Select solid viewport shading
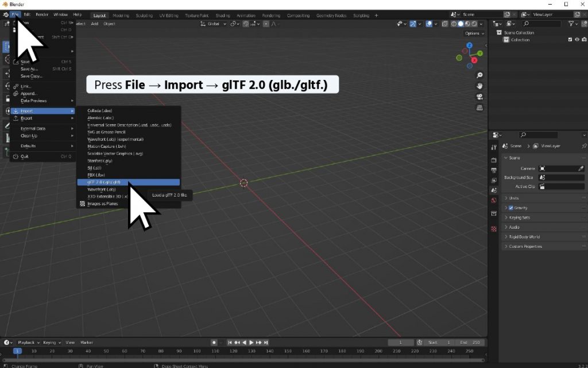This screenshot has height=368, width=588. coord(461,24)
